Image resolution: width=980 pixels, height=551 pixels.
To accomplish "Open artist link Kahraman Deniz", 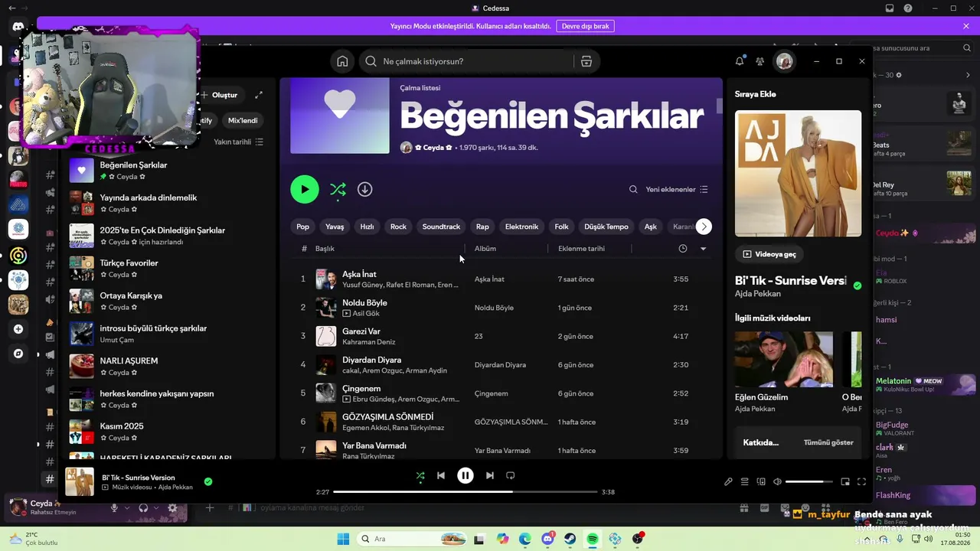I will point(369,342).
